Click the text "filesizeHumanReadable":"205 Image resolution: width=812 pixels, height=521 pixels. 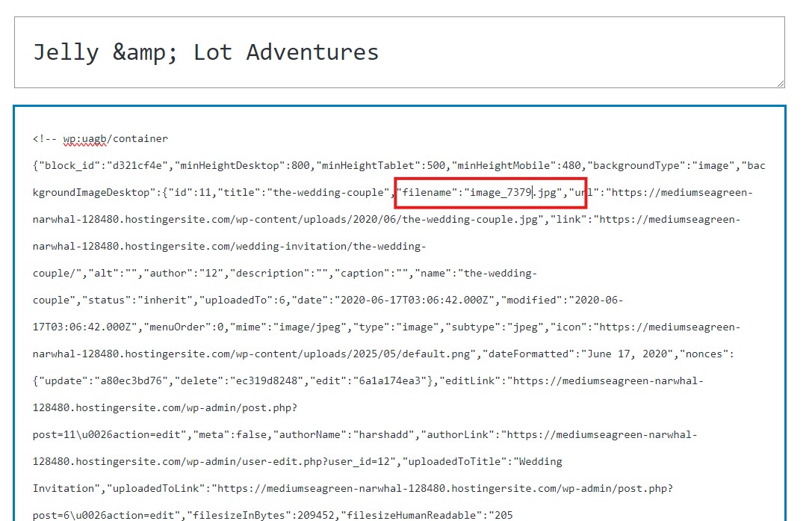427,515
